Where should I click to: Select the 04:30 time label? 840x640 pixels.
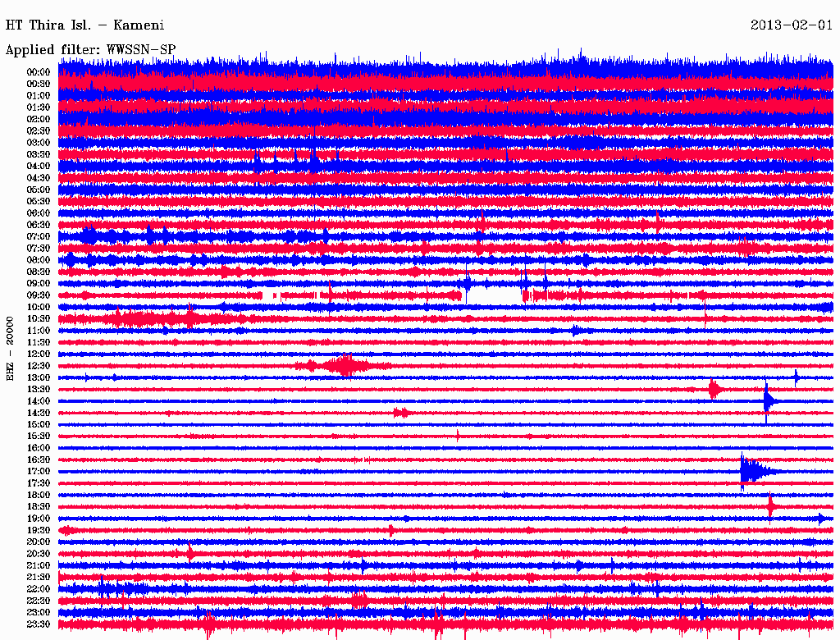click(39, 178)
